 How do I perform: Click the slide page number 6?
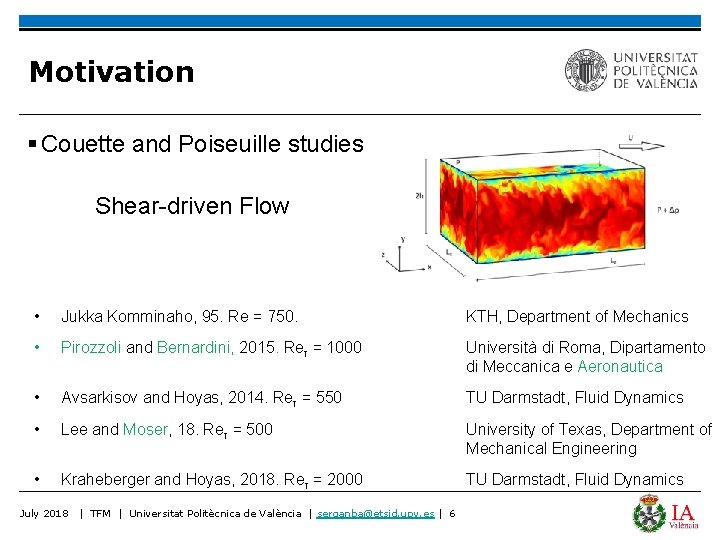pyautogui.click(x=452, y=513)
